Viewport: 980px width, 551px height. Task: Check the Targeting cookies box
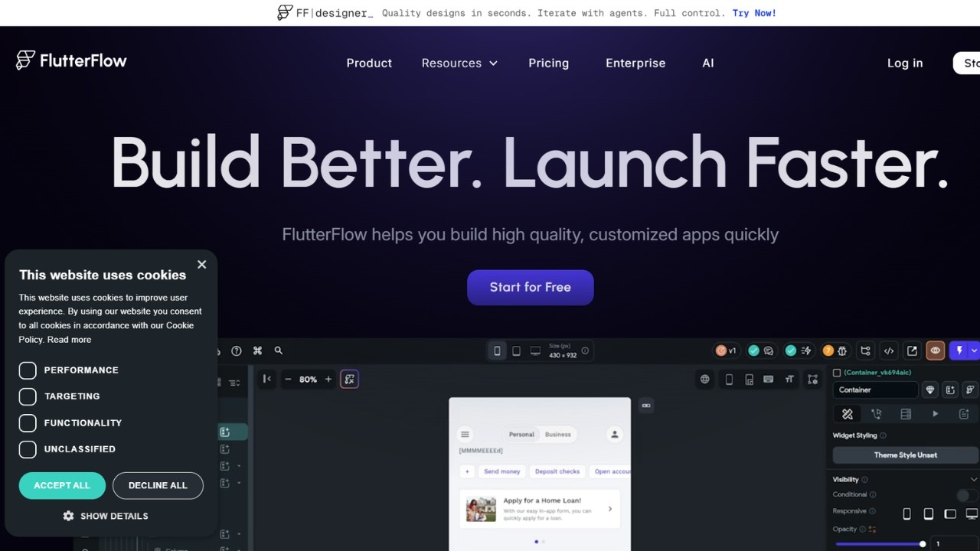(x=28, y=396)
